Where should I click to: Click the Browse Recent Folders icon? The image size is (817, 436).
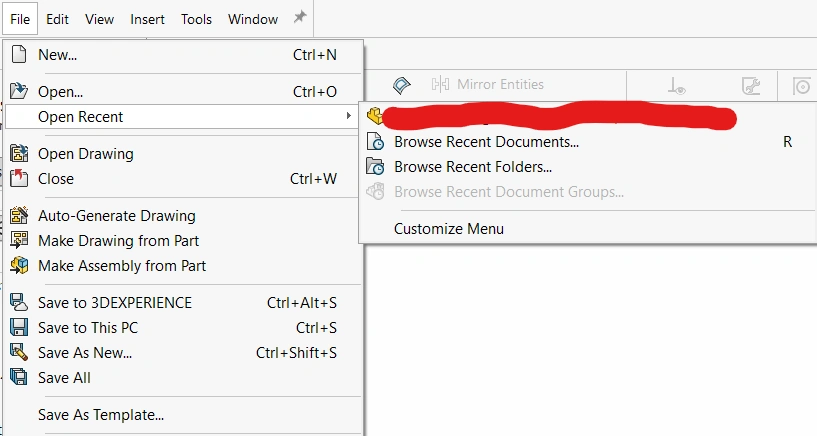point(375,167)
